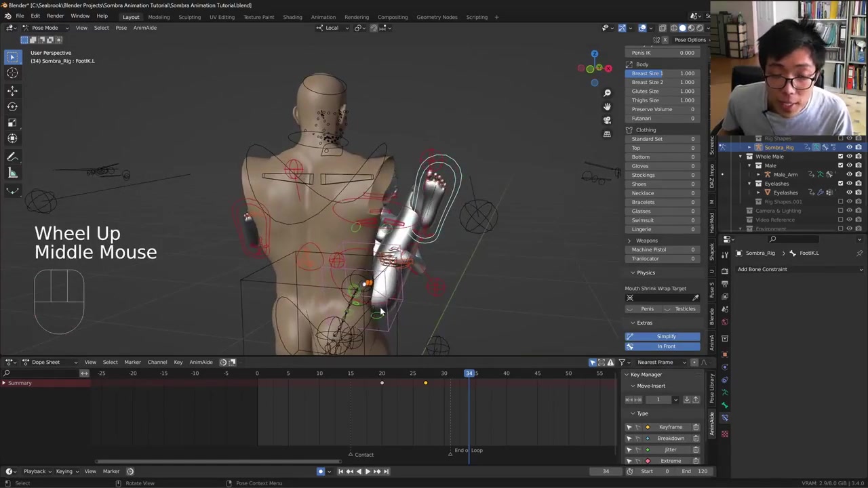Screen dimensions: 868x488
Task: Click the Gloves value slider
Action: coord(663,166)
